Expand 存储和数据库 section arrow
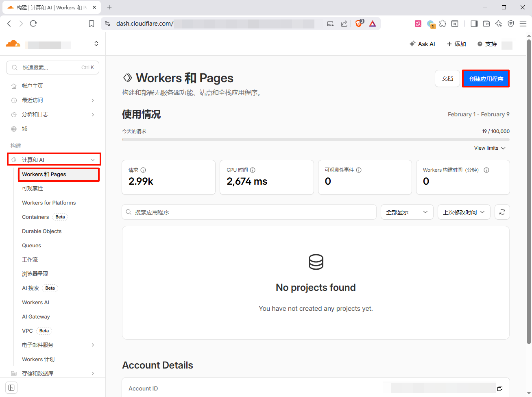The height and width of the screenshot is (397, 532). [93, 373]
